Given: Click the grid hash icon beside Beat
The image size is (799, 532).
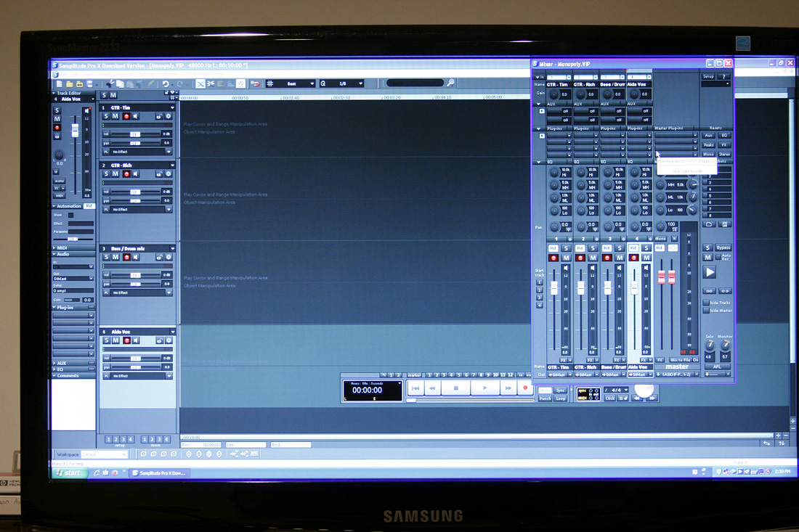Looking at the screenshot, I should tap(270, 83).
